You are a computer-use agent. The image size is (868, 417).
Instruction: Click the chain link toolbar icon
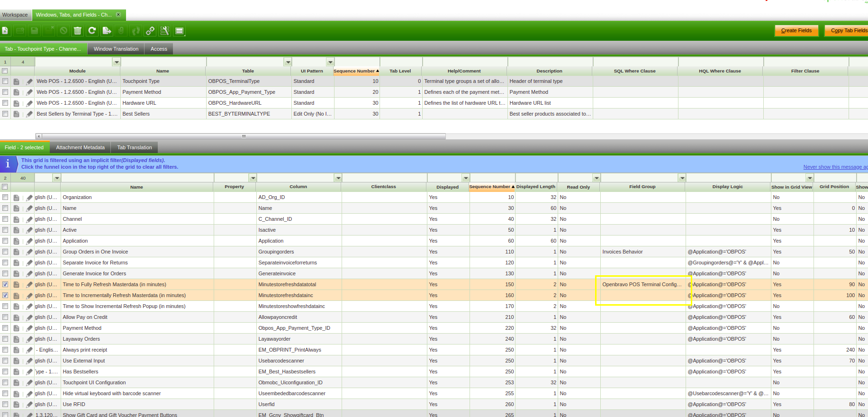pos(150,31)
